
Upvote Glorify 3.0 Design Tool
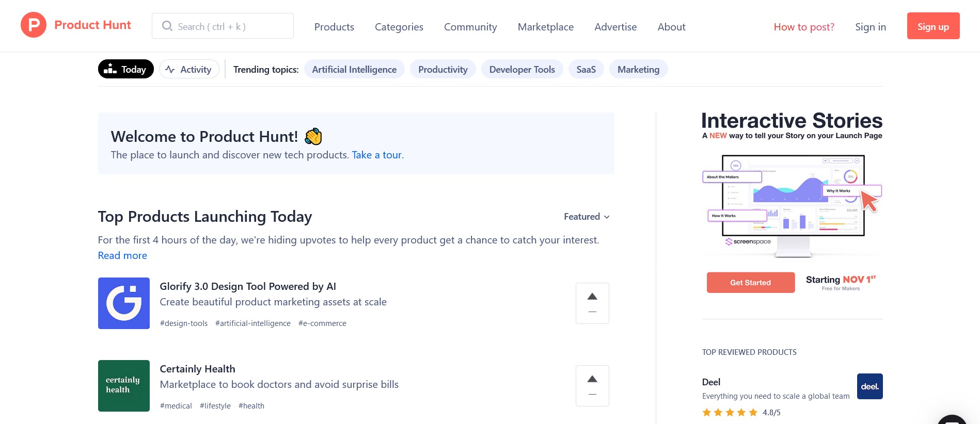pyautogui.click(x=592, y=297)
